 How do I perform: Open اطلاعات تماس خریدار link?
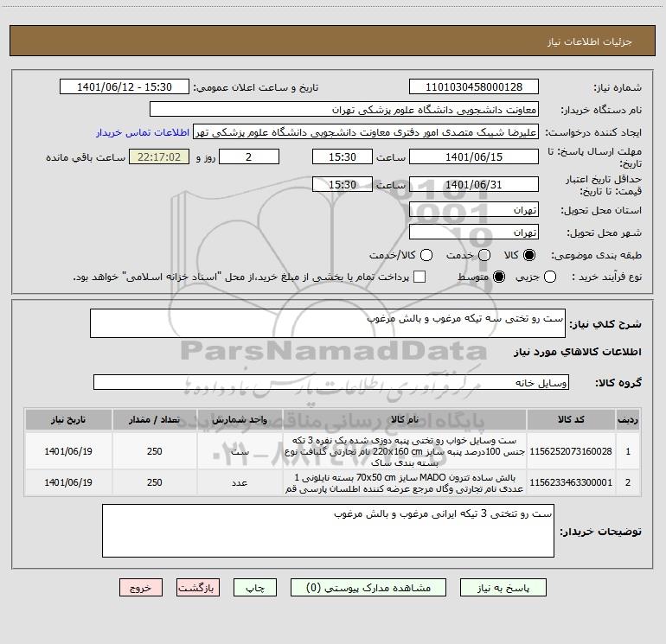tap(143, 132)
